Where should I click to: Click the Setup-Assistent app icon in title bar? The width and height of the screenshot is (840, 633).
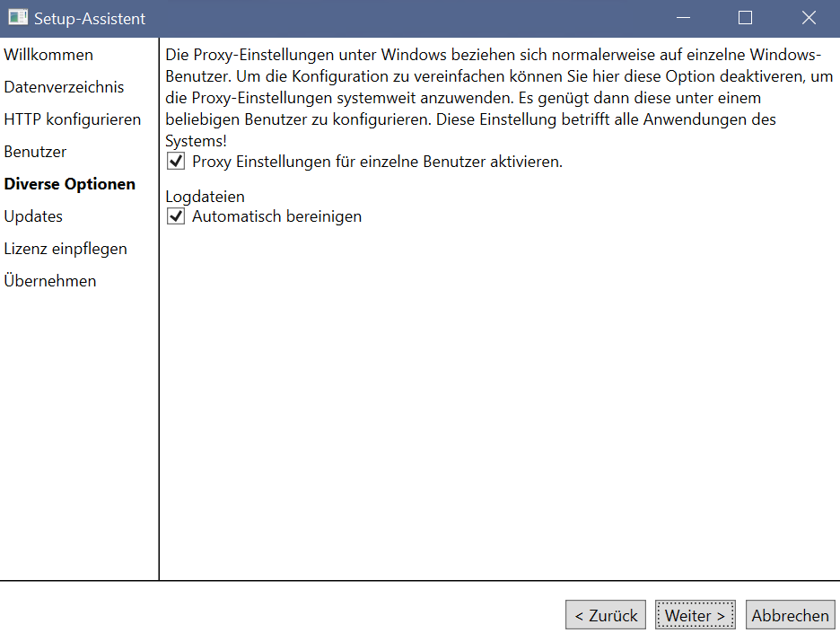click(x=18, y=18)
